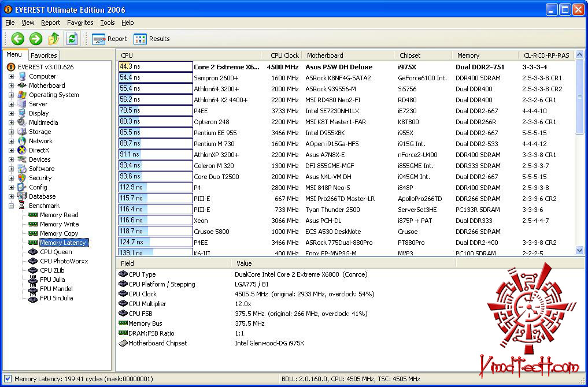Open the Results toolbar button
The image size is (588, 387).
coord(151,39)
